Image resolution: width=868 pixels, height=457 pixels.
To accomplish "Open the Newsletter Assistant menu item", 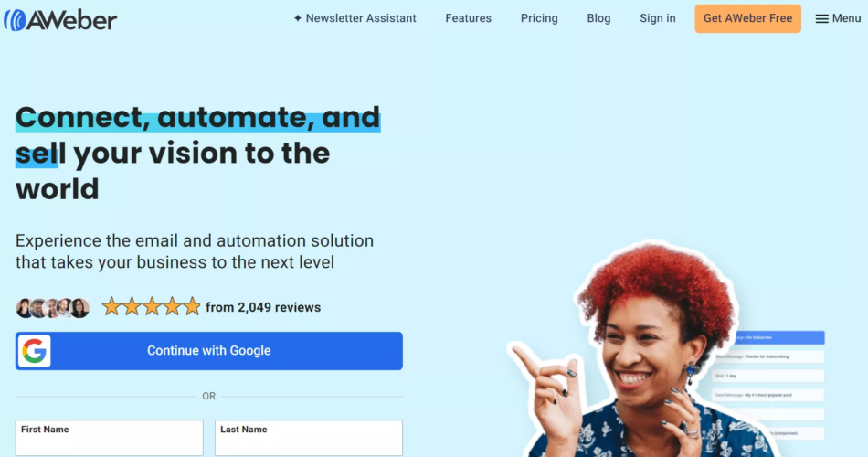I will [x=355, y=18].
